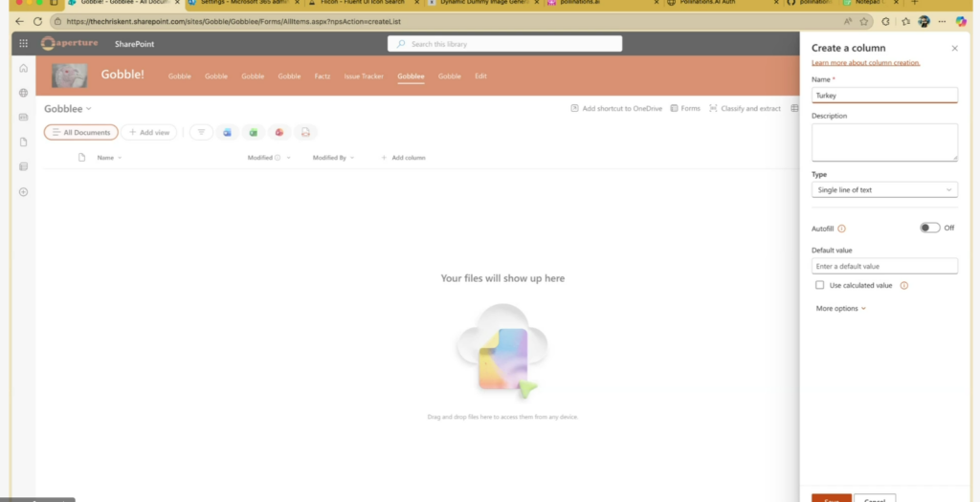
Task: Filter by PowerPoint files pill
Action: coord(279,132)
